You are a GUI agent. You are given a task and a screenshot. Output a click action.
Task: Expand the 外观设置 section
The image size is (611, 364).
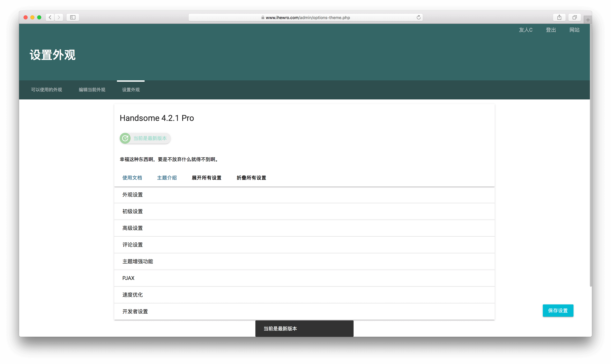(304, 195)
